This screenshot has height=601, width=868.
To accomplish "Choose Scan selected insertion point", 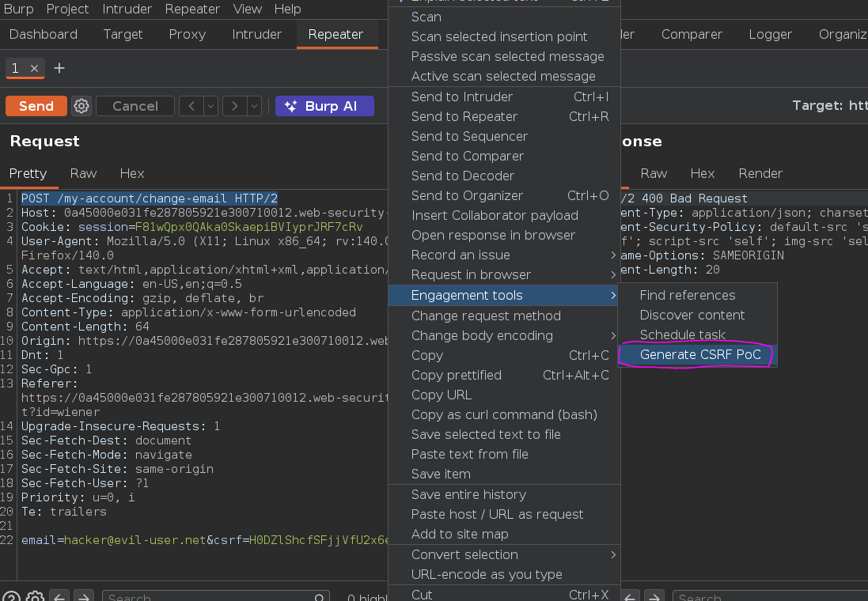I will click(x=504, y=37).
